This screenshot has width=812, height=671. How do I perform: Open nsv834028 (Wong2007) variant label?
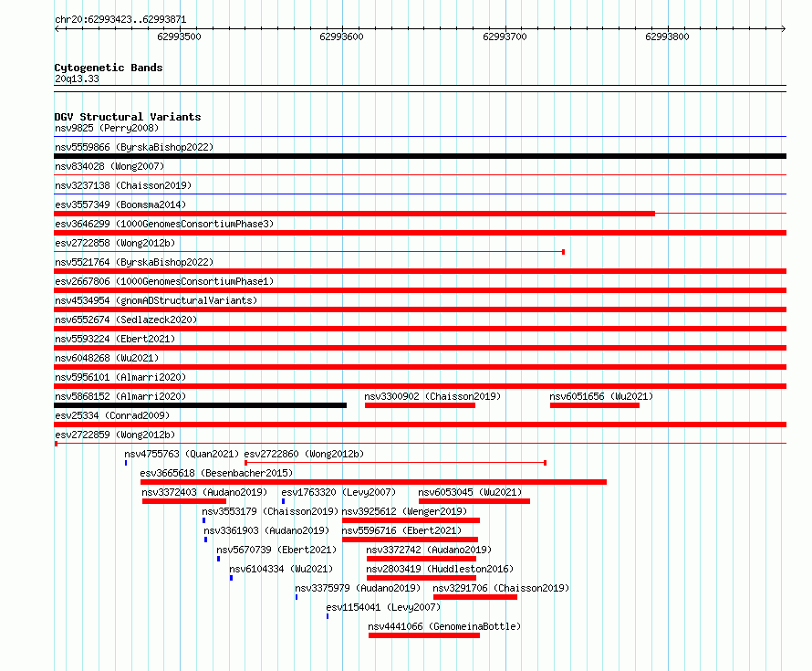tap(109, 166)
